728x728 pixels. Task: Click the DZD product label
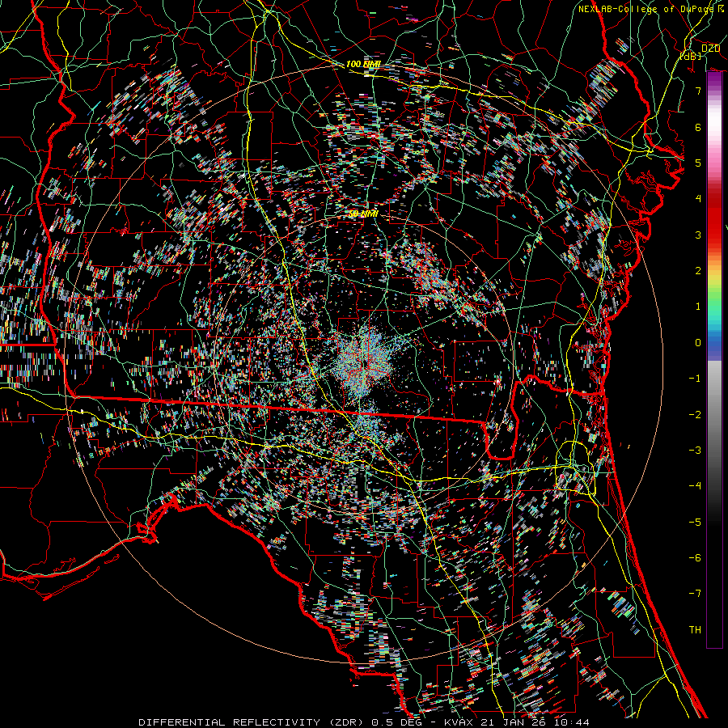click(710, 49)
